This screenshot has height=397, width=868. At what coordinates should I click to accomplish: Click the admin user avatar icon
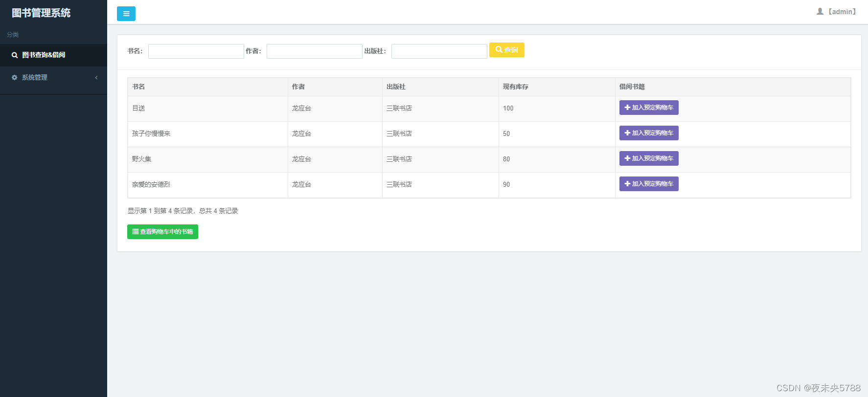click(x=820, y=11)
